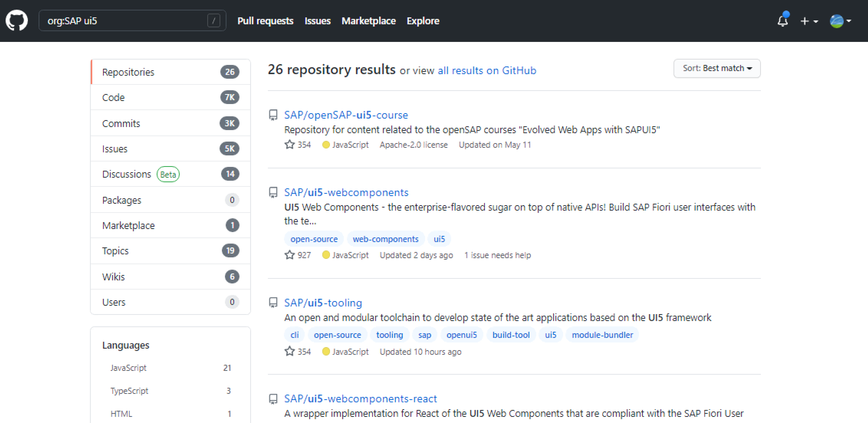Filter results by HTML language

170,414
